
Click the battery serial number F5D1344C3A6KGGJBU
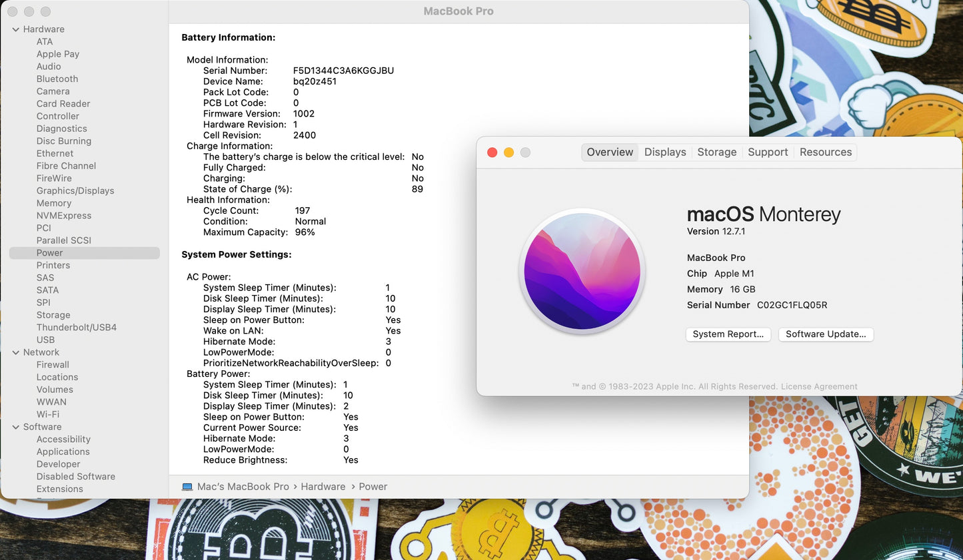coord(344,71)
